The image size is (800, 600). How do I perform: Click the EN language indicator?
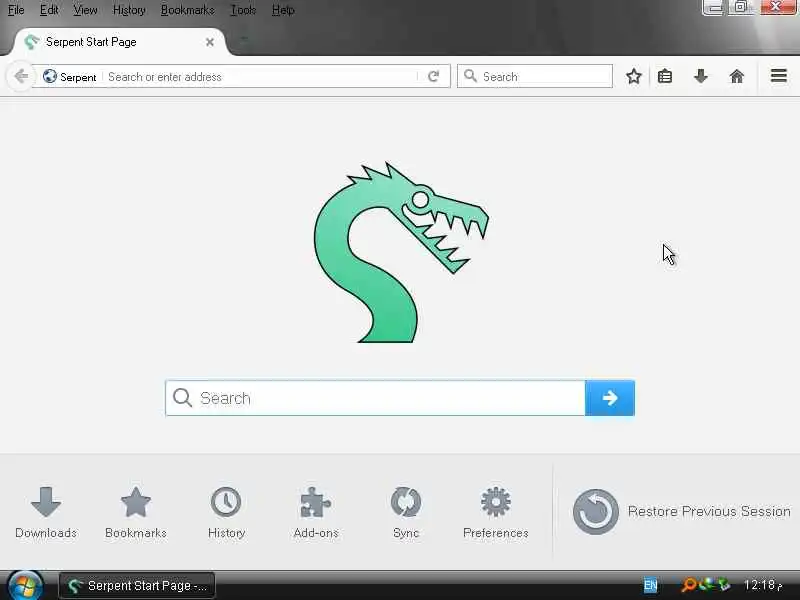tap(650, 585)
